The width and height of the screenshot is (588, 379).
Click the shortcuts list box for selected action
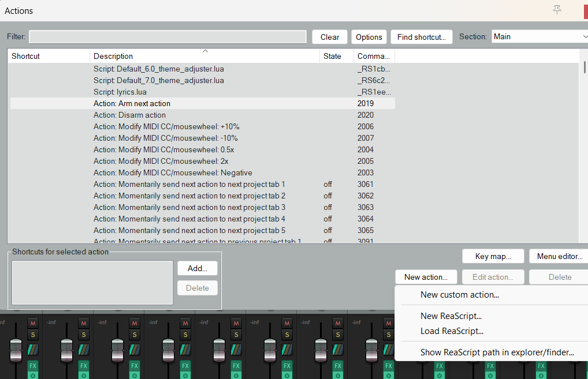[x=92, y=283]
